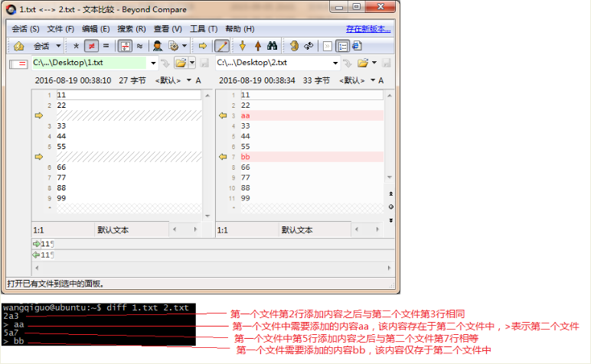Click the Home view icon in toolbar

point(19,47)
